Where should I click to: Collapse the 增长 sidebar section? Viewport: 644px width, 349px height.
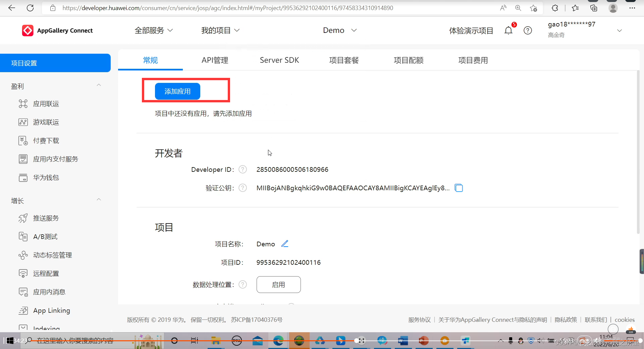click(99, 200)
